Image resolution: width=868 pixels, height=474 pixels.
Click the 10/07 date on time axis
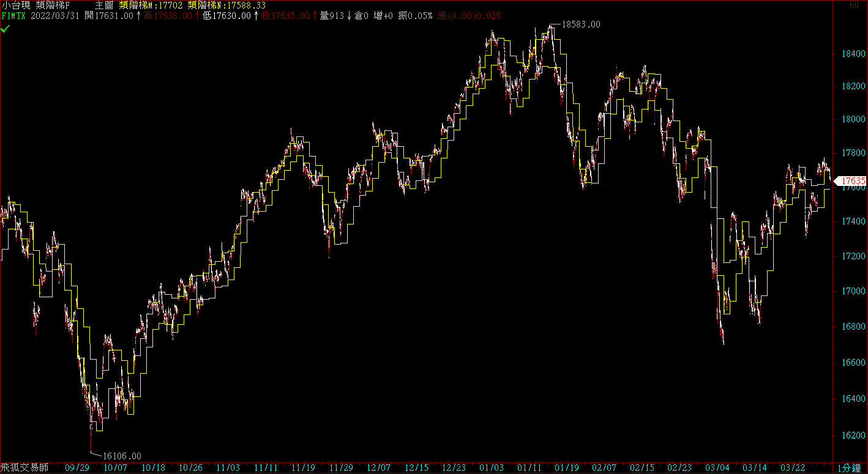tap(115, 468)
